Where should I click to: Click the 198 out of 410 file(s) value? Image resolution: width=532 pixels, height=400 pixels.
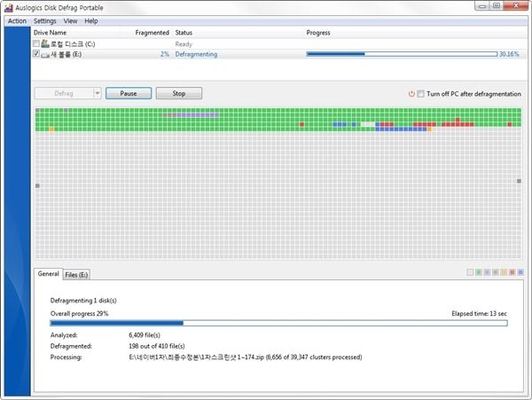click(x=157, y=346)
